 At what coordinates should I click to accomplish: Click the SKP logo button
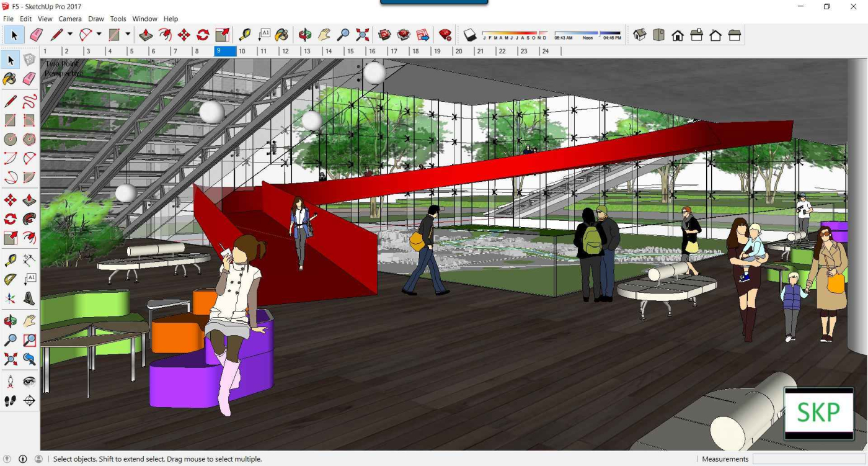pyautogui.click(x=818, y=413)
